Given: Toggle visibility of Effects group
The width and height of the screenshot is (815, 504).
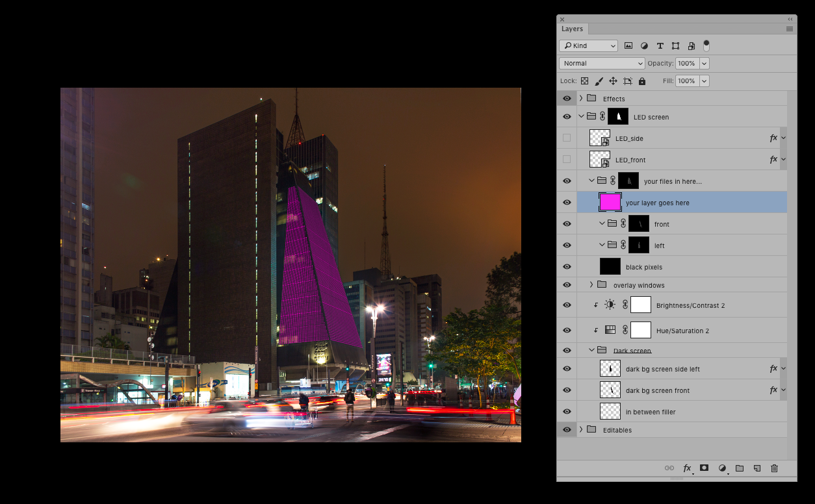Looking at the screenshot, I should [x=567, y=99].
